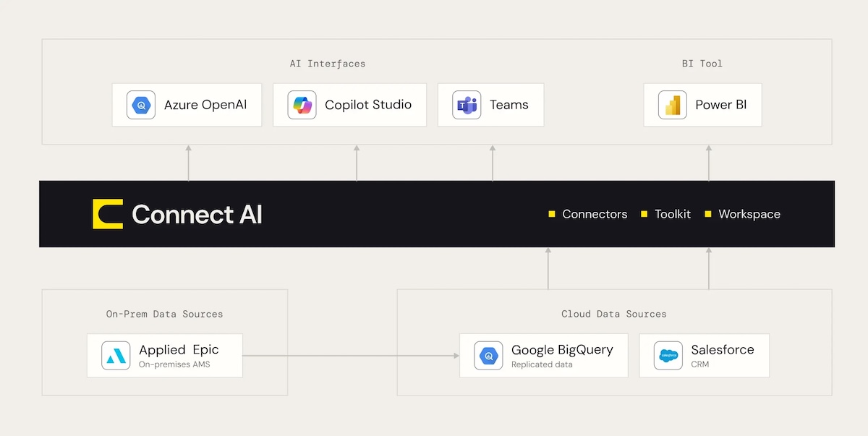Select the "Power BI" label
Viewport: 868px width, 436px height.
tap(721, 105)
